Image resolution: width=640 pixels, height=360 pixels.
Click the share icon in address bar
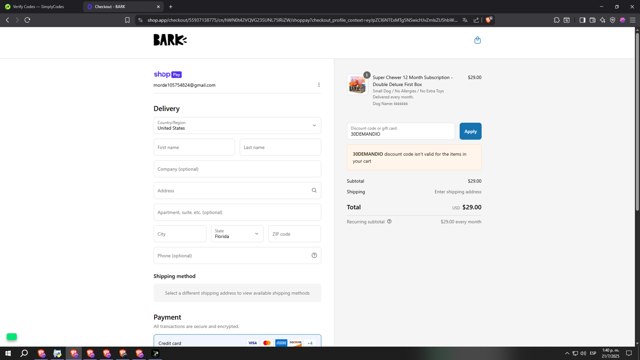coord(476,20)
